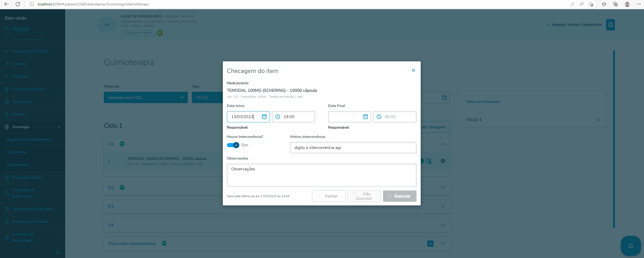Edit the Motivo intercorrência text field

click(353, 148)
